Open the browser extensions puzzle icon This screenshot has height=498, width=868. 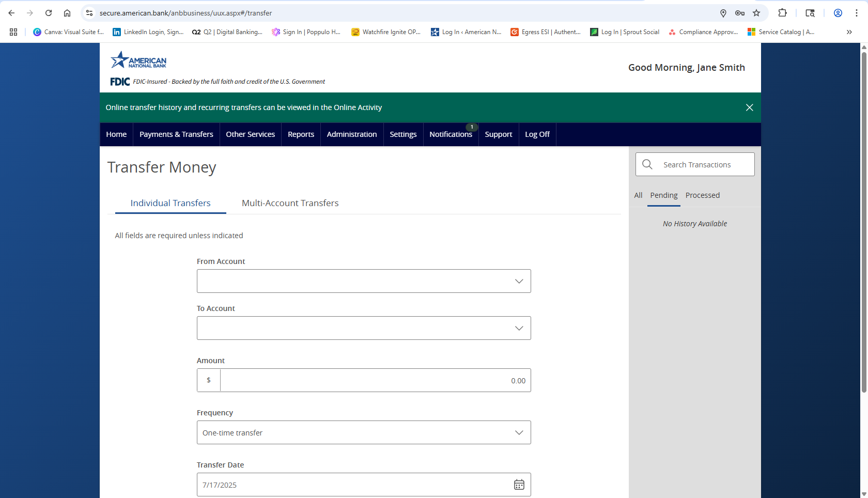coord(783,13)
